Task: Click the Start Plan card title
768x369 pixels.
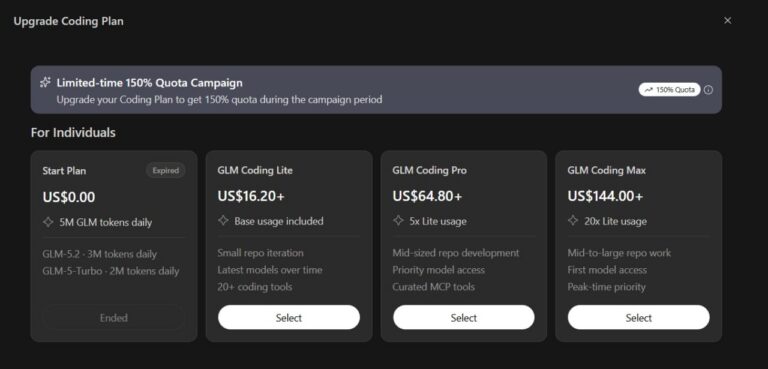Action: (x=64, y=171)
